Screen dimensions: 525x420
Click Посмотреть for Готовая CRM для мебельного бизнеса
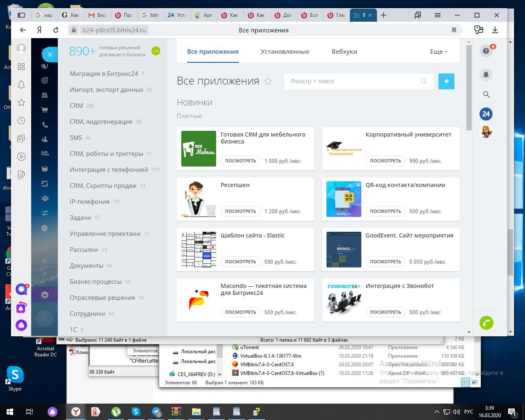pyautogui.click(x=241, y=161)
